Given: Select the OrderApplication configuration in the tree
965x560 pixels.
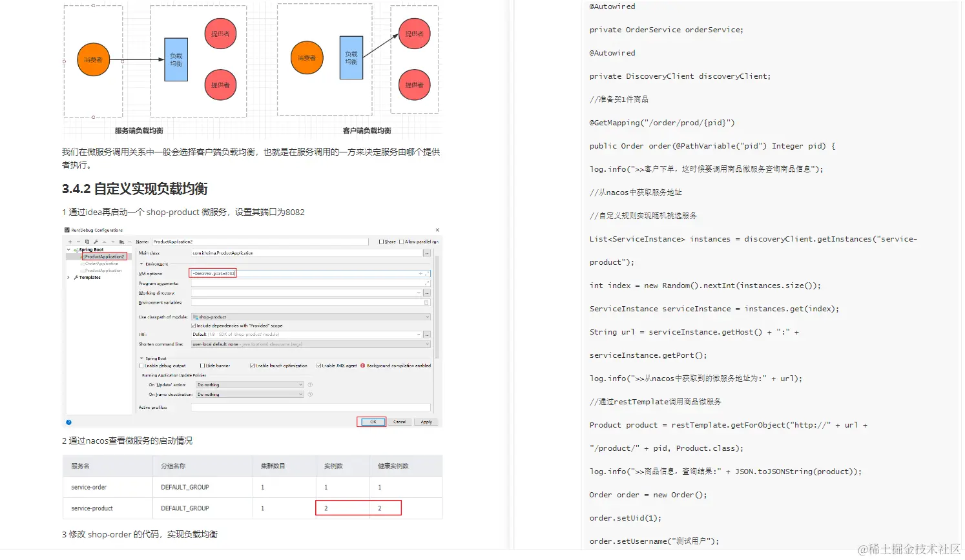Looking at the screenshot, I should [101, 264].
